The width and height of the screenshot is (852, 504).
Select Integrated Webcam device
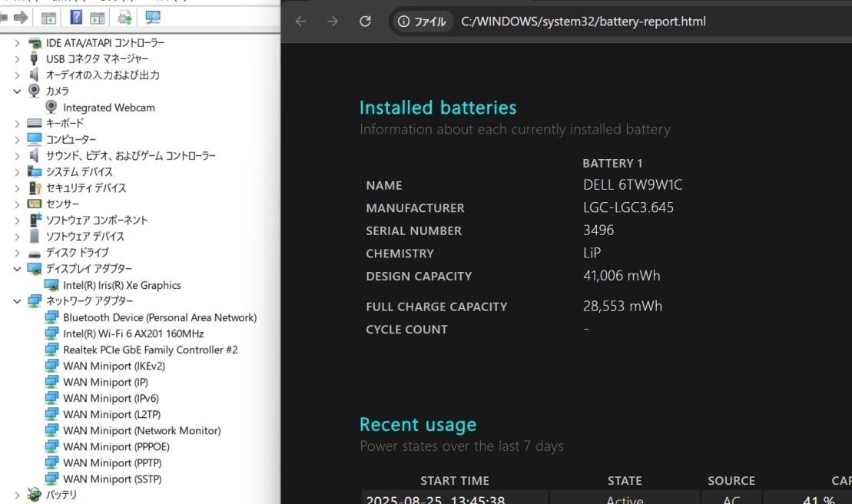pyautogui.click(x=108, y=108)
